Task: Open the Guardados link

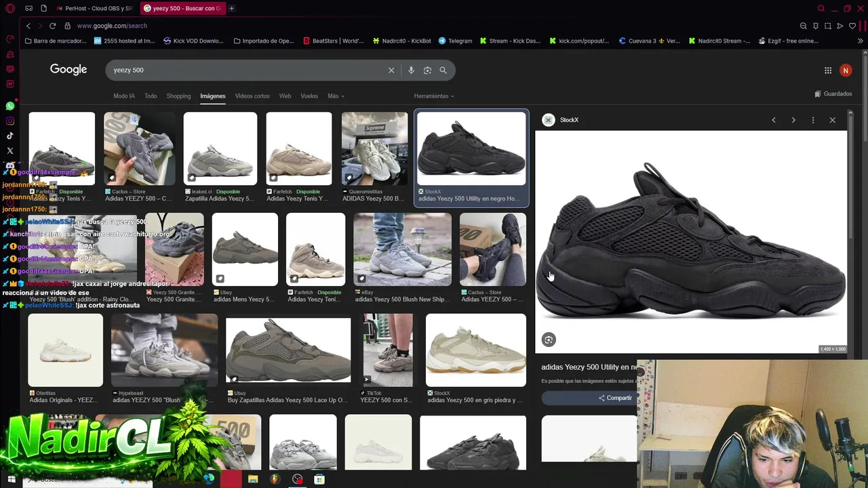Action: pos(833,94)
